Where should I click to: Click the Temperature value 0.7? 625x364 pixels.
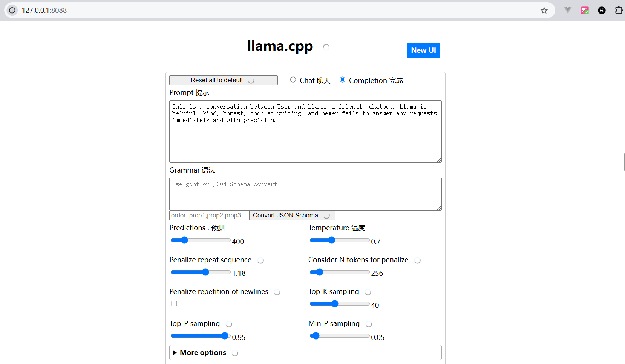click(376, 242)
